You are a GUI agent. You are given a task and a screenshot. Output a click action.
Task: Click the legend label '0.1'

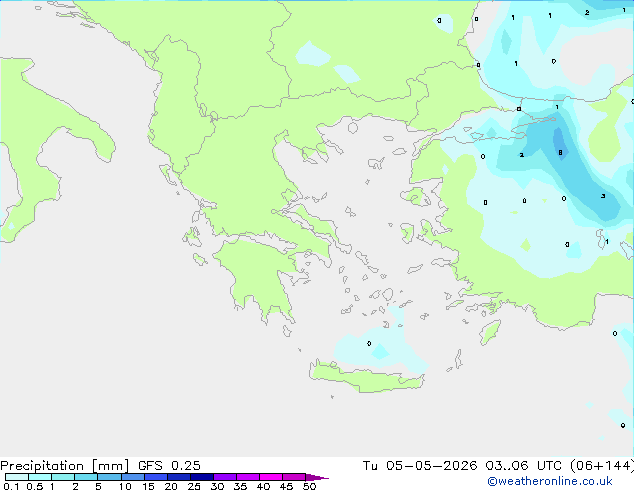tap(11, 486)
